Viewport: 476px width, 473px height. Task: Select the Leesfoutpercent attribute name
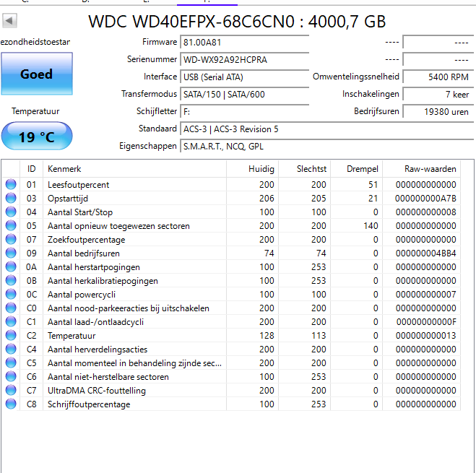[78, 185]
